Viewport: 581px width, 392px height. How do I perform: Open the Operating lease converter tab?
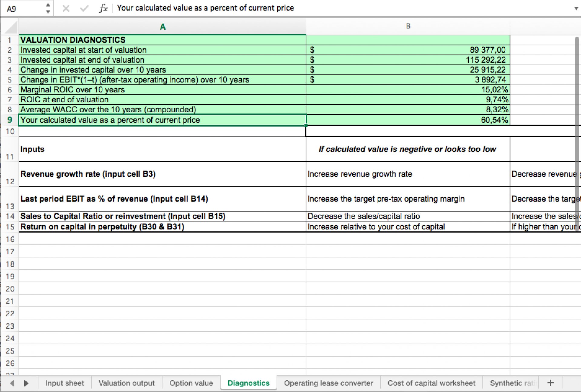pyautogui.click(x=328, y=383)
